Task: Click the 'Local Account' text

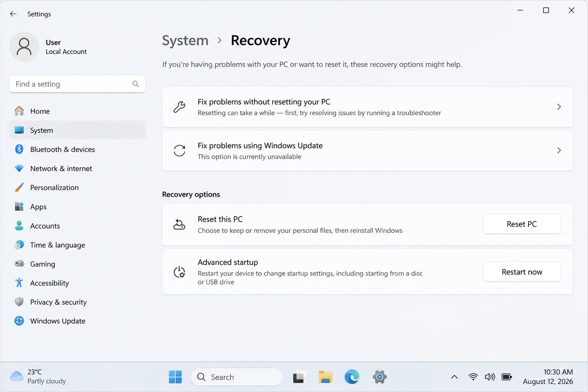Action: (66, 52)
